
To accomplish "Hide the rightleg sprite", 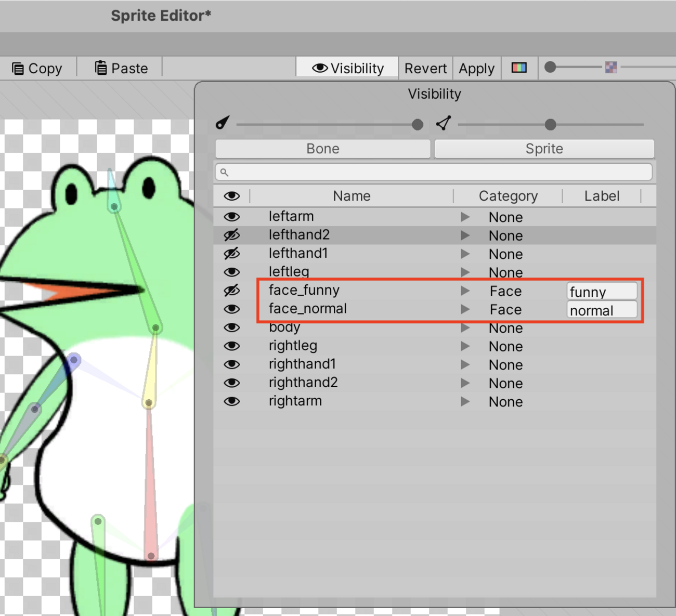I will 232,346.
